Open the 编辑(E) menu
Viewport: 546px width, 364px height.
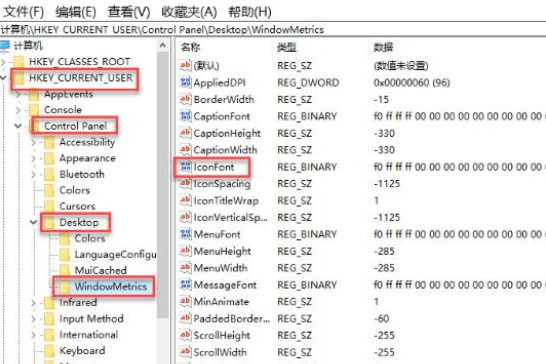(76, 12)
